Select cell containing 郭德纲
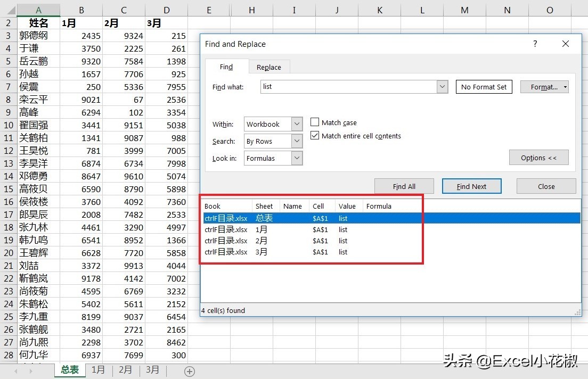Screen dimensions: 588x379 [38, 36]
